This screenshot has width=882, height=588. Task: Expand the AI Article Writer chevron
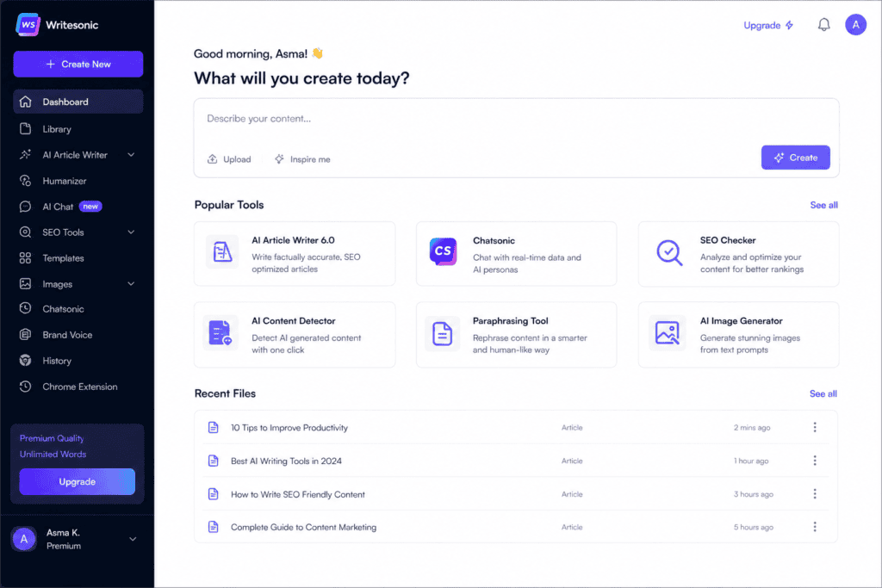point(131,155)
